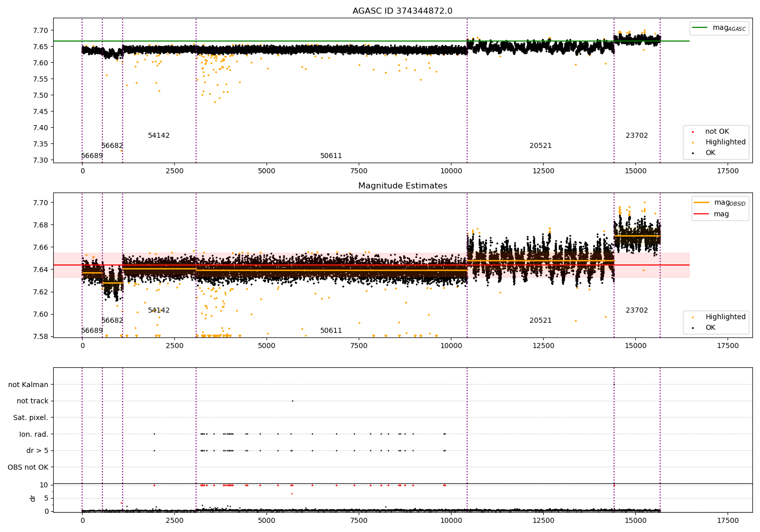Screen dimensions: 760x532
Task: Click red 'mag' line sample in middle legend
Action: coord(702,214)
